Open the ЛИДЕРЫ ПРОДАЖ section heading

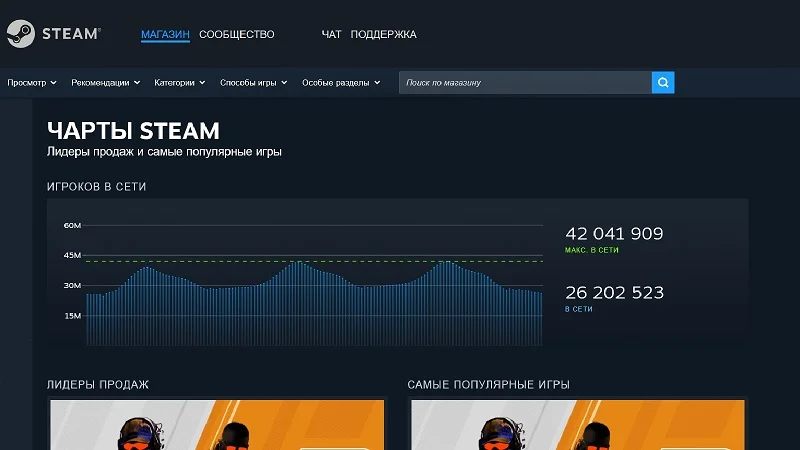click(x=98, y=385)
